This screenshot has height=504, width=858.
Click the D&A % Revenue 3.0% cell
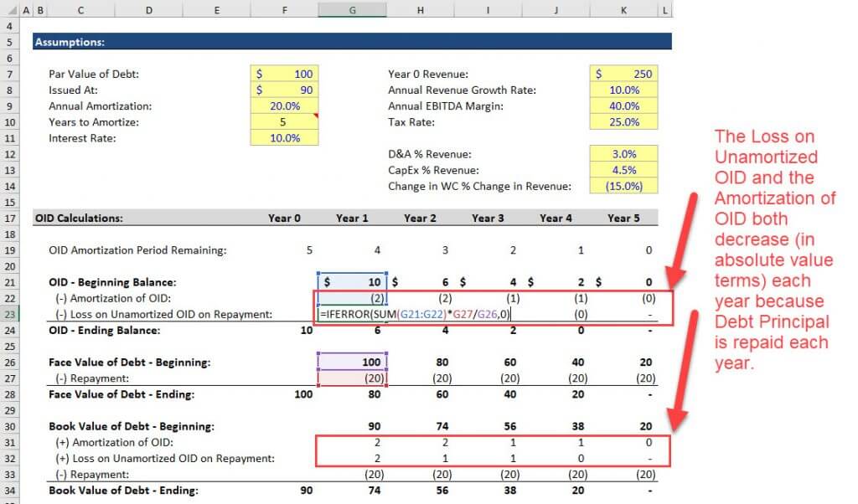tap(623, 154)
